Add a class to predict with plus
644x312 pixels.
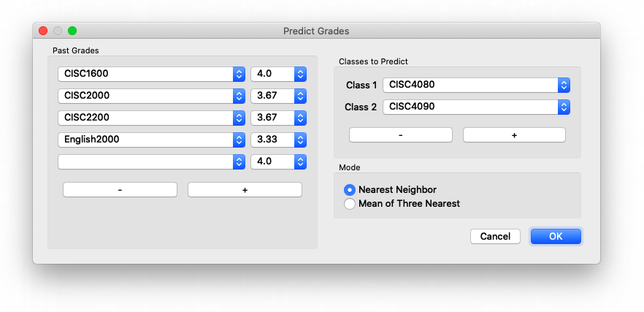point(514,135)
